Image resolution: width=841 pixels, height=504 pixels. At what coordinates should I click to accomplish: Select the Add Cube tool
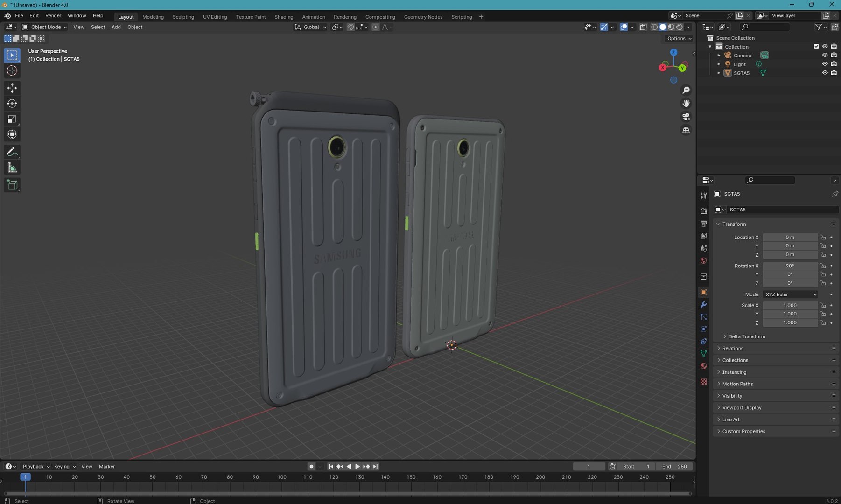[12, 185]
